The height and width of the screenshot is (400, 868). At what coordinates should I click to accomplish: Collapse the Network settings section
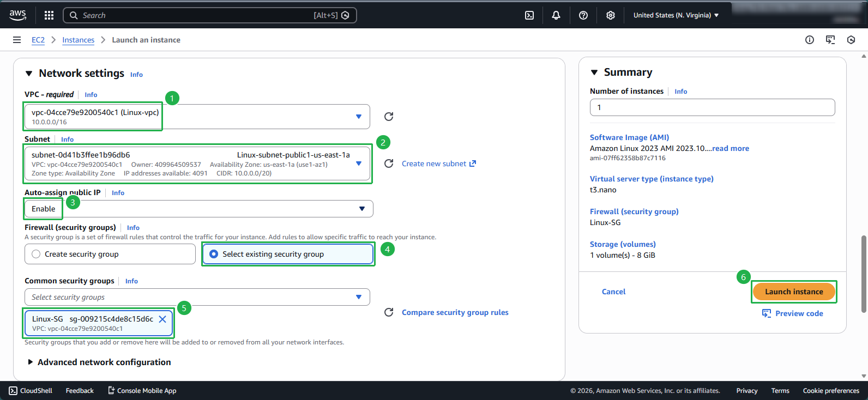(x=29, y=74)
